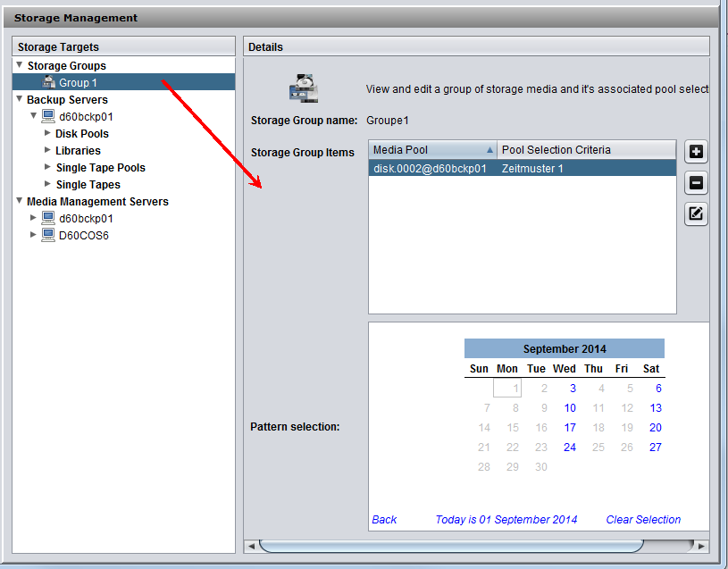The width and height of the screenshot is (728, 569).
Task: Select the Single Tape Pools tree item
Action: click(101, 168)
